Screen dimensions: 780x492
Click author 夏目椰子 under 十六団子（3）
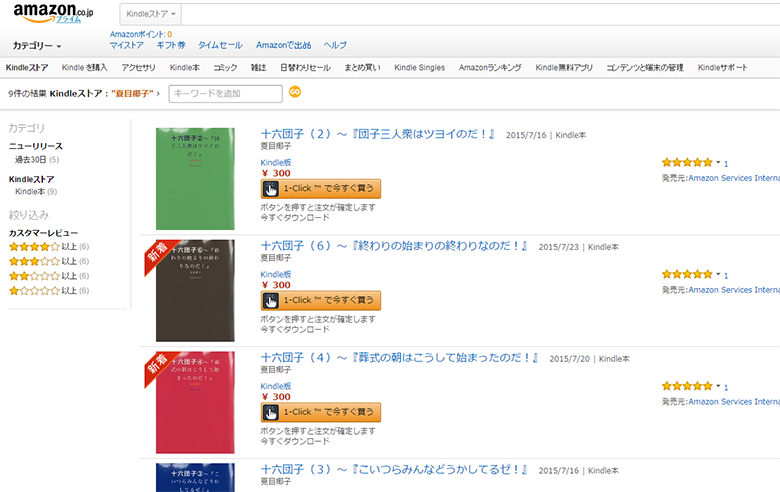(x=276, y=482)
